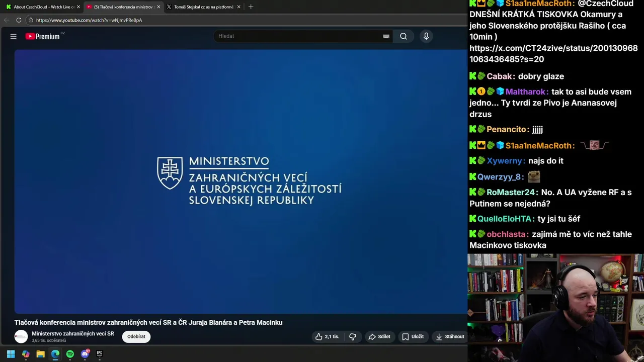This screenshot has height=362, width=644.
Task: Open a new browser tab with plus
Action: pos(251,7)
